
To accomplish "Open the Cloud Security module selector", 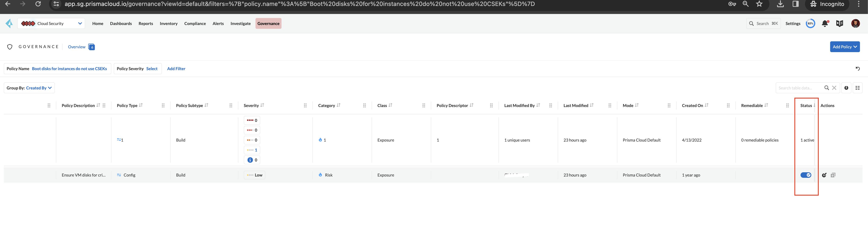I will click(51, 23).
